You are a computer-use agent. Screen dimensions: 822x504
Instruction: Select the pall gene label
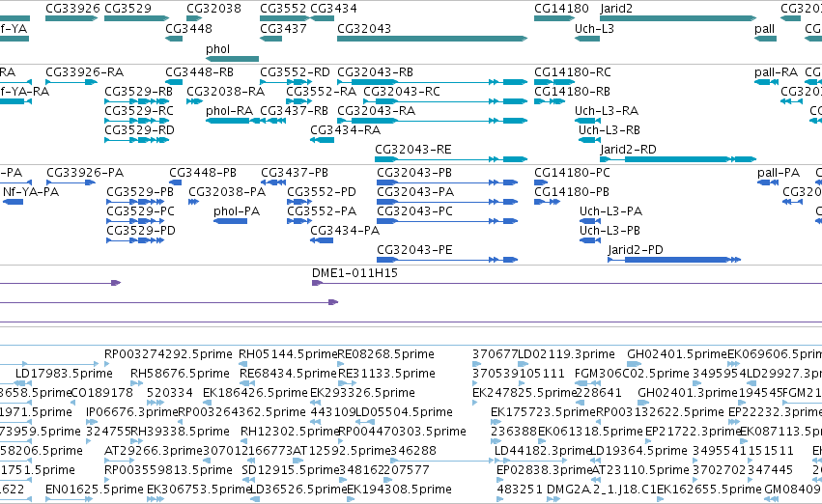click(764, 29)
